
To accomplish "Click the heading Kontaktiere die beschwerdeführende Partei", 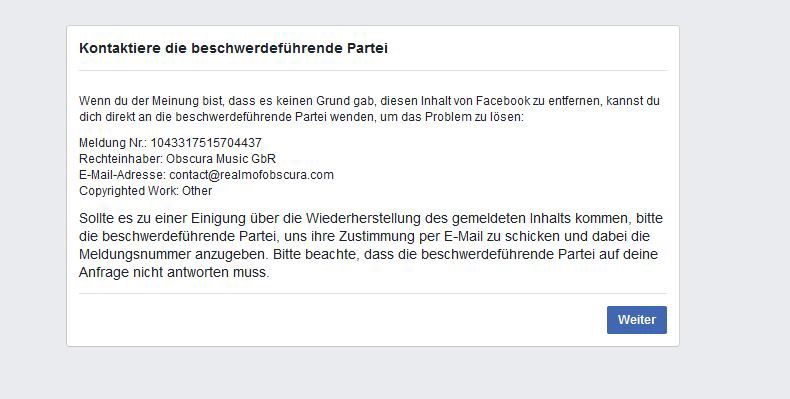I will coord(233,48).
